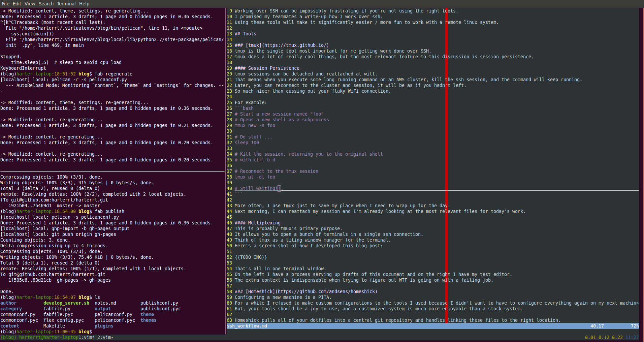The image size is (644, 342).
Task: Click 'fabfile.py' in ls output
Action: click(57, 309)
